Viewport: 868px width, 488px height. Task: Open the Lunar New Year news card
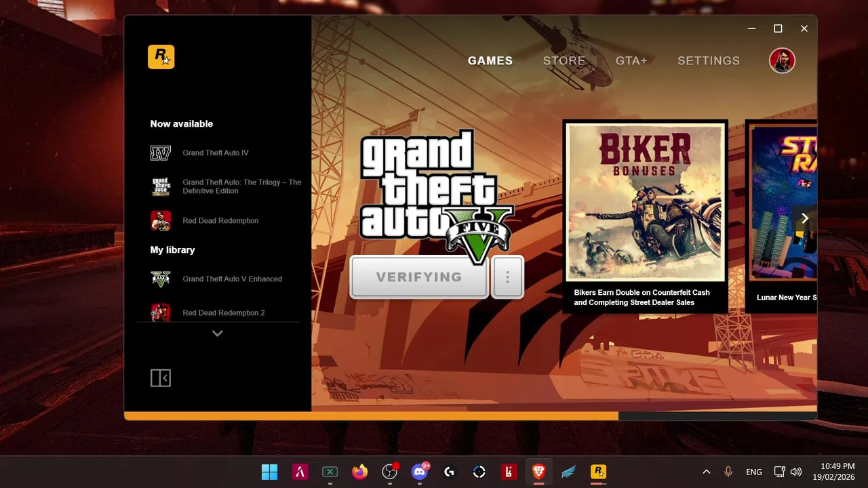tap(781, 216)
